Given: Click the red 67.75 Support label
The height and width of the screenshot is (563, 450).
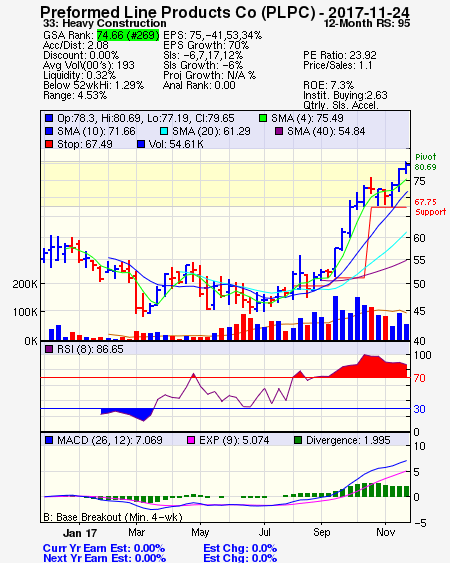Looking at the screenshot, I should 430,207.
